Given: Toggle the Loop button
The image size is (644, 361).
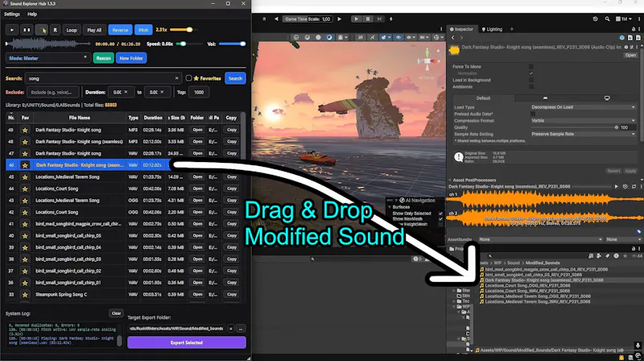Looking at the screenshot, I should click(72, 30).
